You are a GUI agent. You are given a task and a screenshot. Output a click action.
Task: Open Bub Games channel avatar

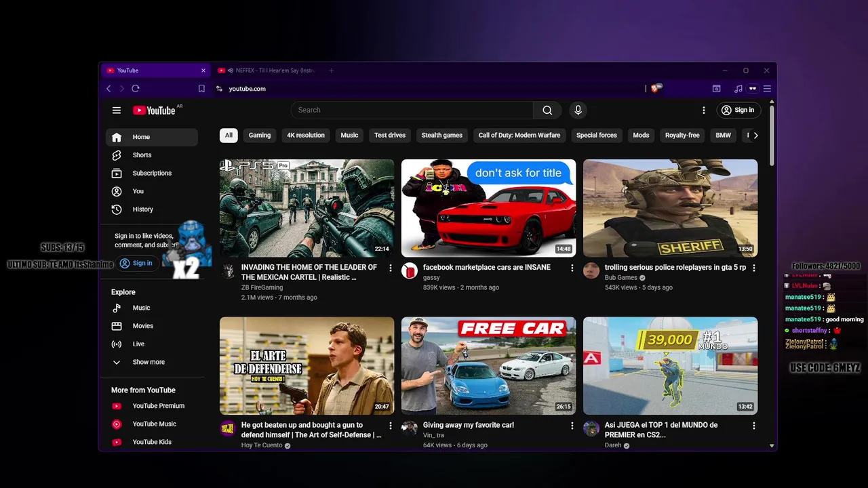pyautogui.click(x=591, y=271)
